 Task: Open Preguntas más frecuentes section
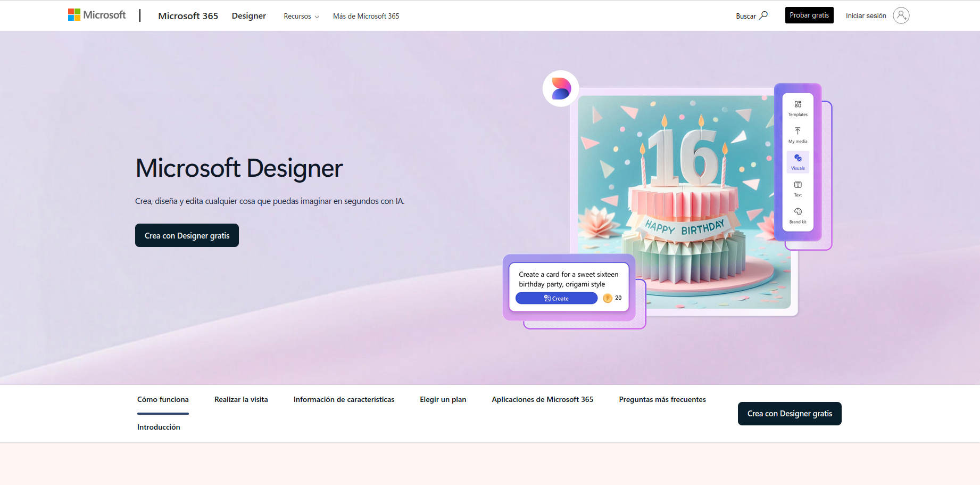[662, 399]
